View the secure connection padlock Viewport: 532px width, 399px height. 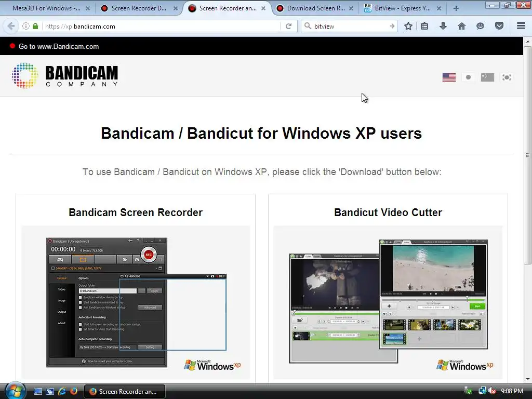35,26
